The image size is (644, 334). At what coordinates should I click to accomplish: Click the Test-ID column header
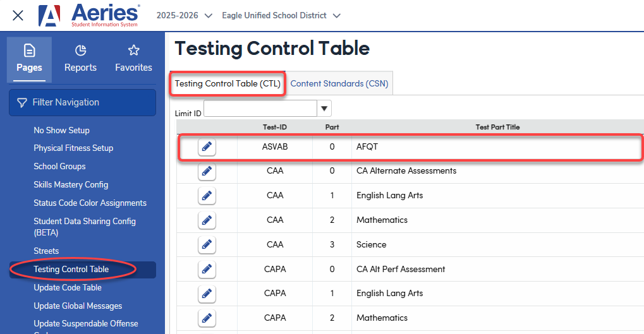click(275, 127)
